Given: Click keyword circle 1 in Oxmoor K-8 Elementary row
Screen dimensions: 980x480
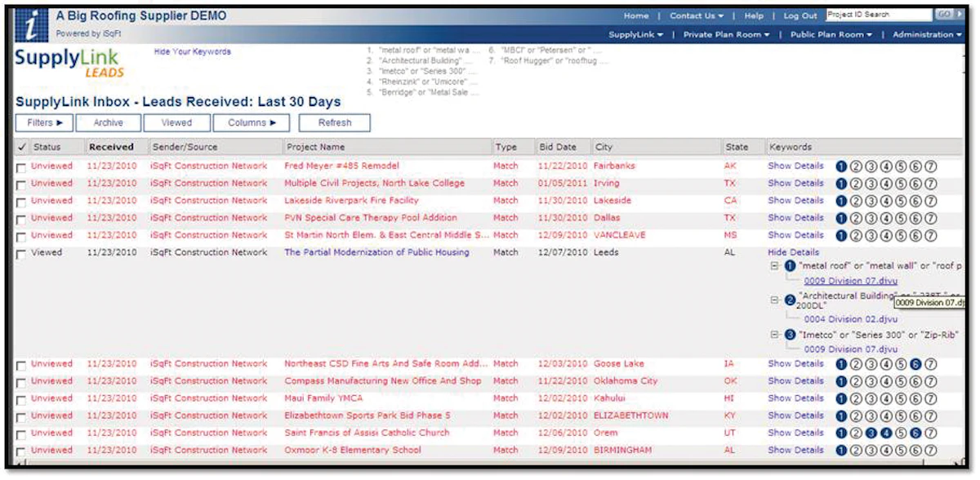Looking at the screenshot, I should tap(842, 450).
